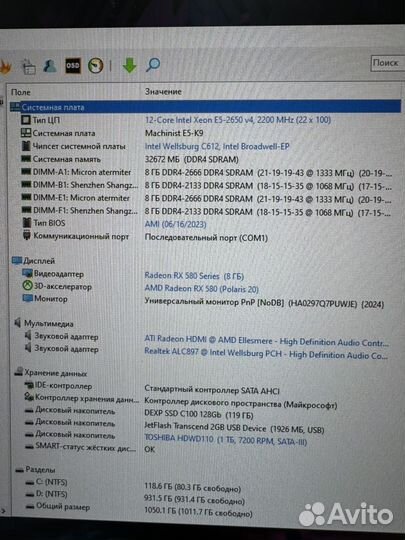The image size is (405, 540).
Task: Click the report page toolbar icon
Action: coord(29,66)
